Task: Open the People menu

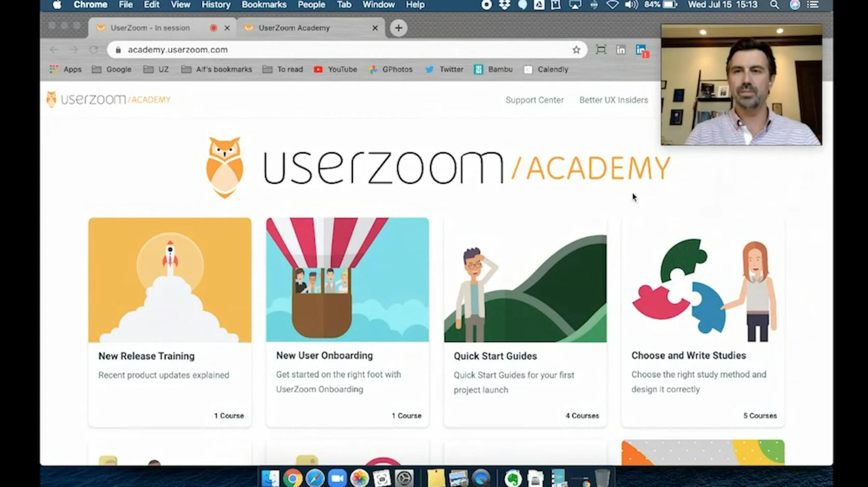Action: point(311,5)
